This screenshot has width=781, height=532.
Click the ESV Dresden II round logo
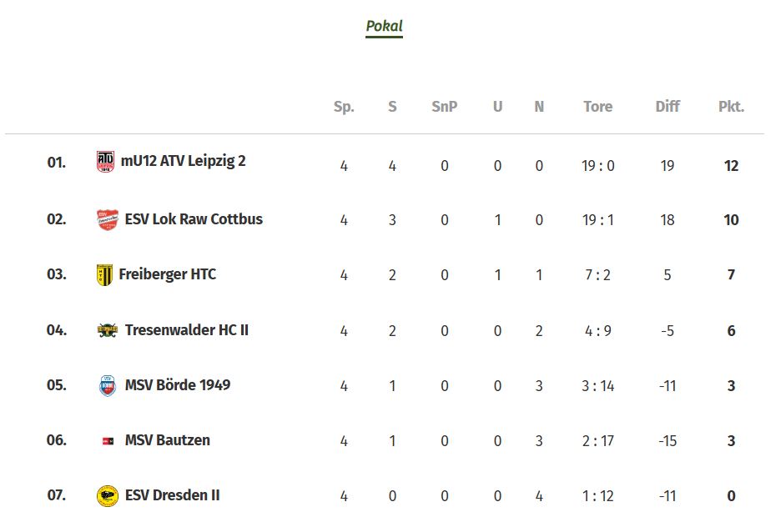click(x=107, y=496)
